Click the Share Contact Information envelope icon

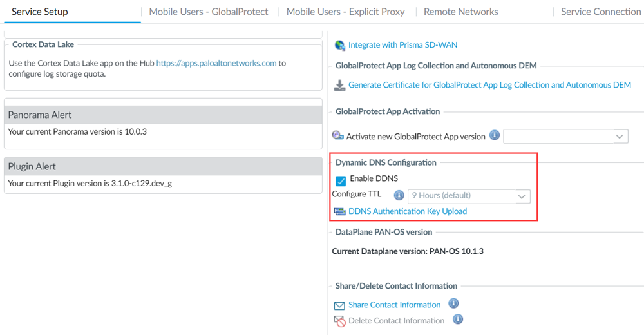tap(339, 305)
